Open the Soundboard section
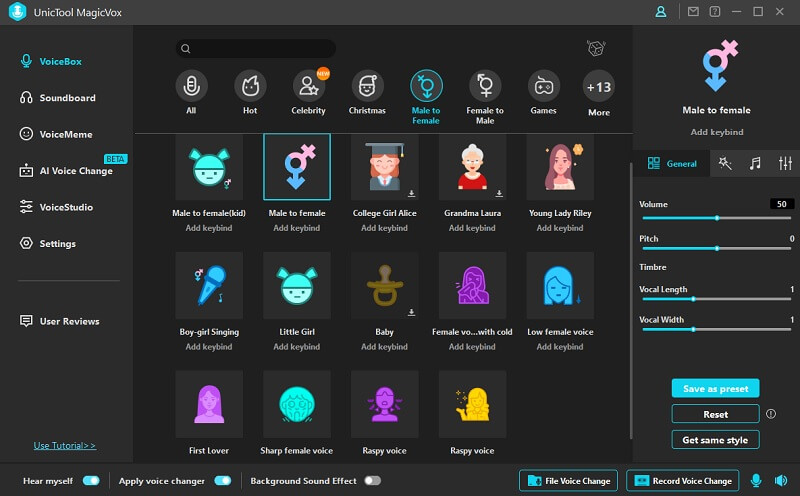The height and width of the screenshot is (496, 800). click(x=67, y=98)
